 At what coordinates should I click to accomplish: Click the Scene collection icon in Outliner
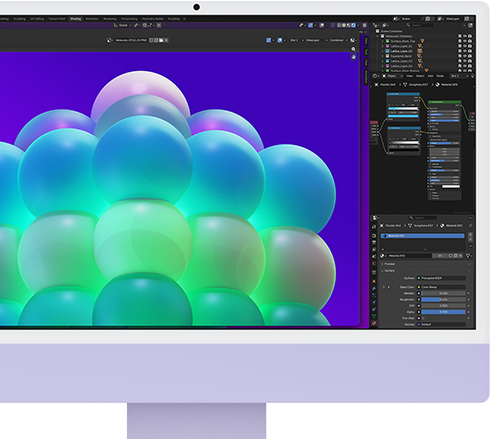coord(378,31)
